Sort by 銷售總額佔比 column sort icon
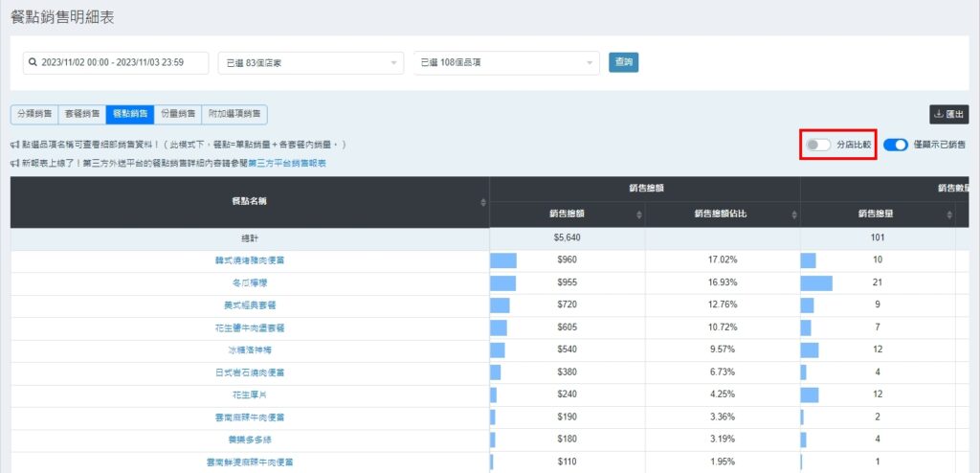The height and width of the screenshot is (473, 980). 793,214
